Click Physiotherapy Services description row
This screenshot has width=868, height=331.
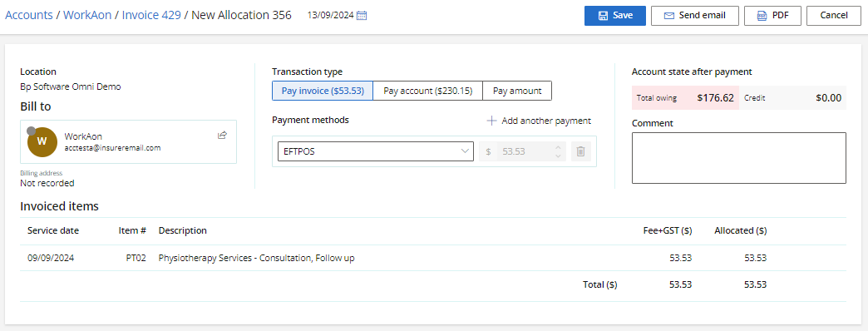point(256,258)
